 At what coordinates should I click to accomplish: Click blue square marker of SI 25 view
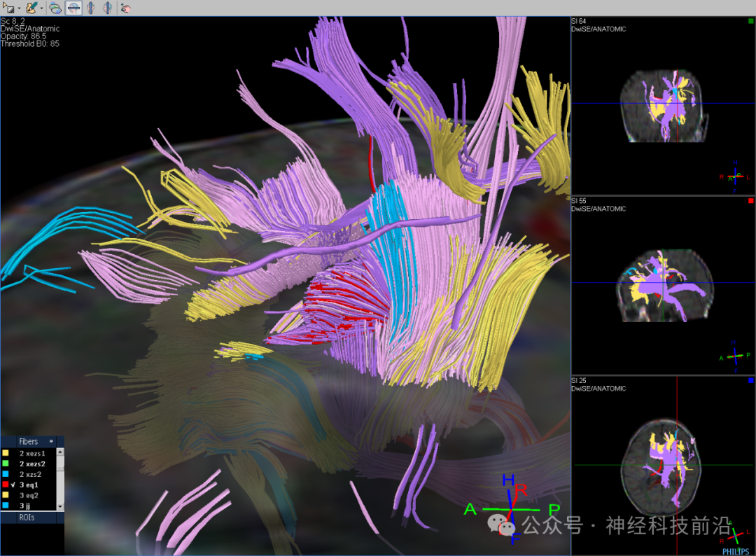(x=750, y=380)
